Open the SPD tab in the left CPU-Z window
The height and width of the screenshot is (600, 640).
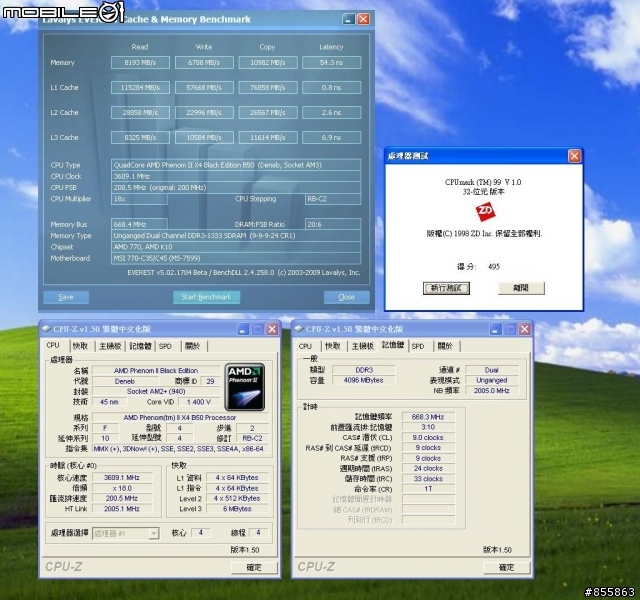(165, 346)
